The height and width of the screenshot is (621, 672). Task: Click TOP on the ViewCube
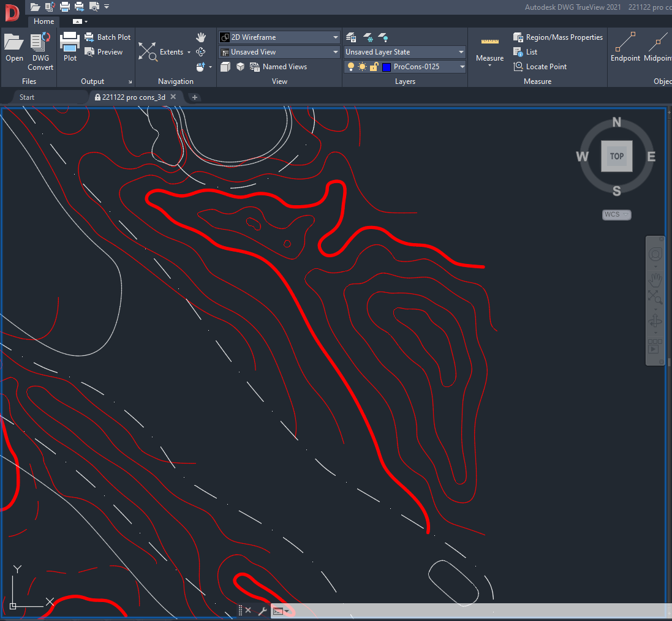616,156
